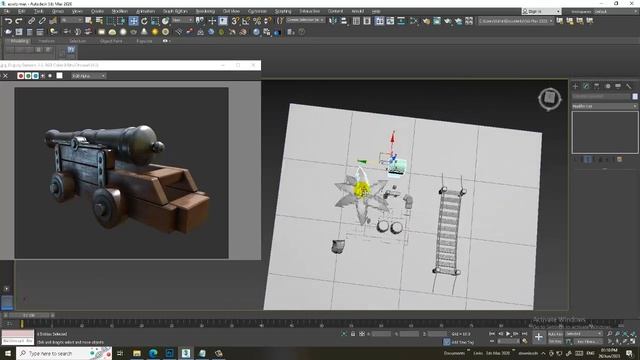Open the Rendering menu
This screenshot has width=640, height=360.
pyautogui.click(x=205, y=11)
